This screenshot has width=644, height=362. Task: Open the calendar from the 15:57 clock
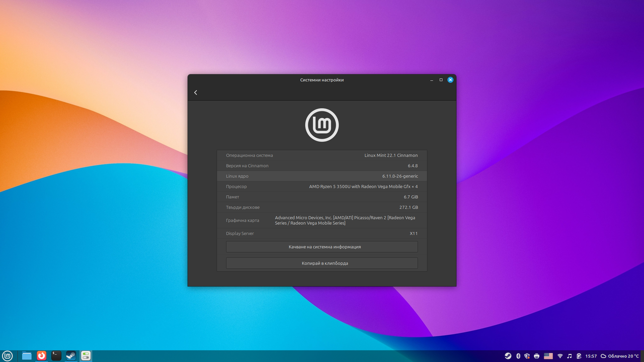(591, 356)
